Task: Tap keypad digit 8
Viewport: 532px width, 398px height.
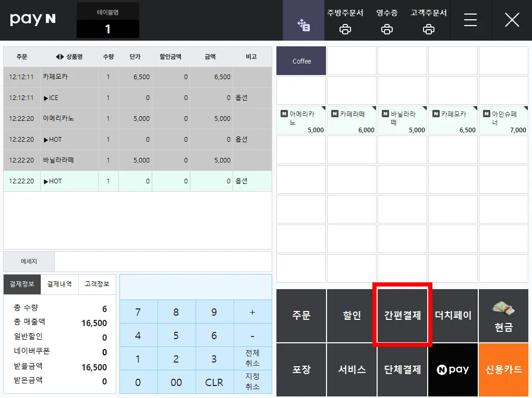Action: [176, 312]
